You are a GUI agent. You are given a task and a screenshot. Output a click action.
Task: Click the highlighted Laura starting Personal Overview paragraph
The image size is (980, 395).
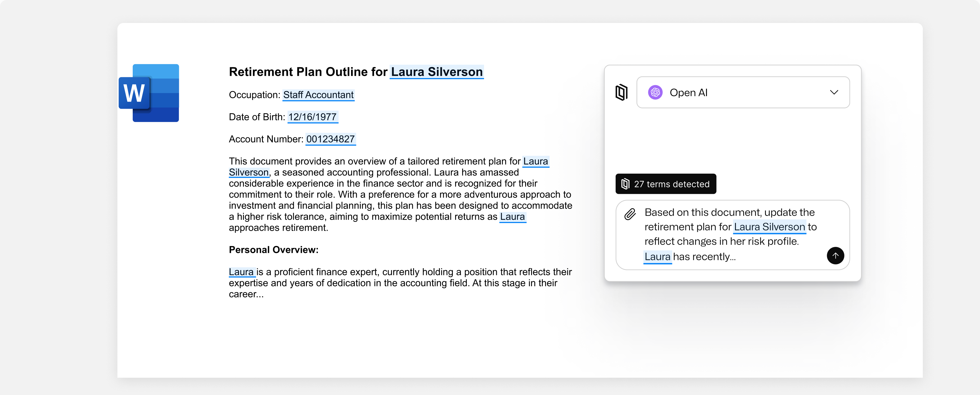click(x=241, y=272)
